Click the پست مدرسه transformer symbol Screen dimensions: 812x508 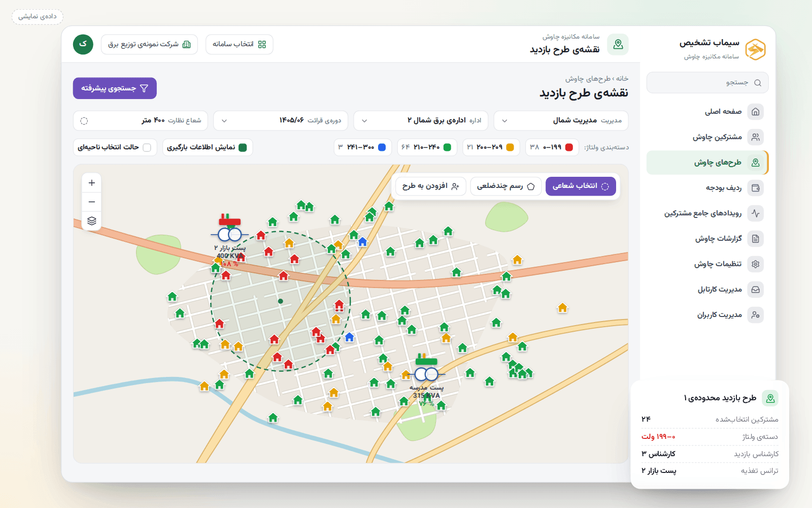click(x=426, y=374)
